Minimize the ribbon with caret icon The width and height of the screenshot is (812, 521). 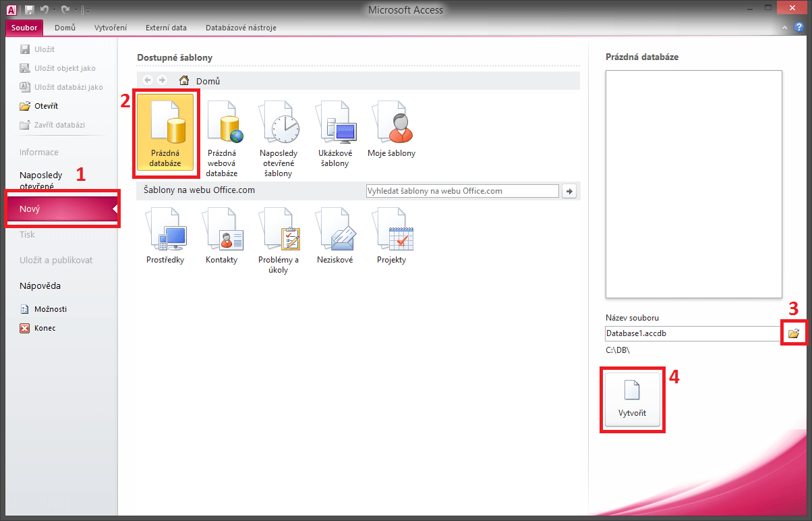click(x=786, y=28)
